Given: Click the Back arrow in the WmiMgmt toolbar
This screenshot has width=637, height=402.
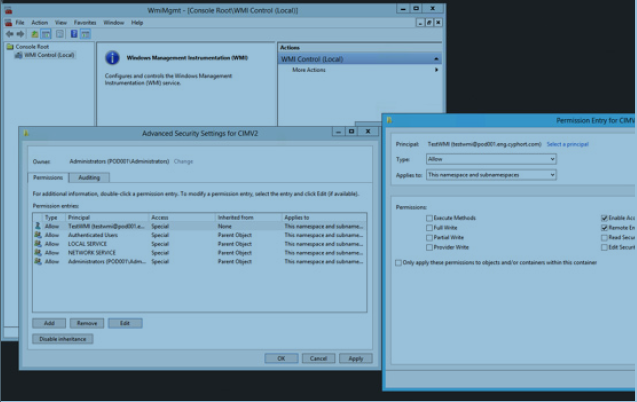Looking at the screenshot, I should pyautogui.click(x=10, y=34).
